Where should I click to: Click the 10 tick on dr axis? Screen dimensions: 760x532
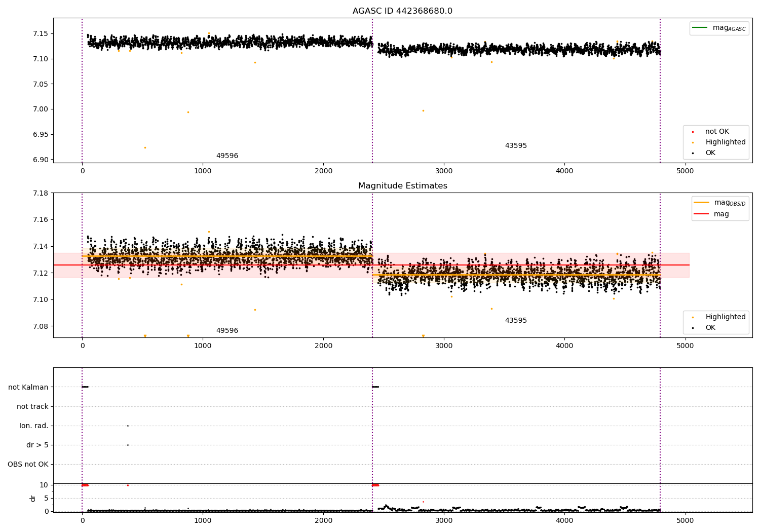pos(44,485)
